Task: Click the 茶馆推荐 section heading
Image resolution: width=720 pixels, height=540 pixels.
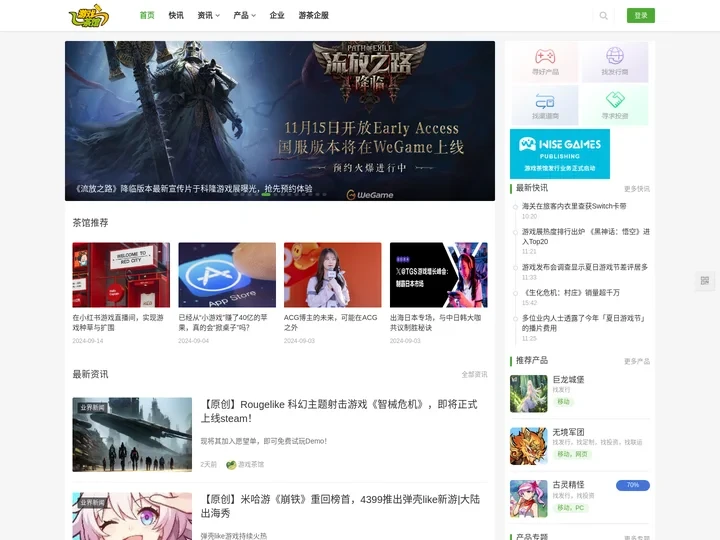Action: [90, 223]
